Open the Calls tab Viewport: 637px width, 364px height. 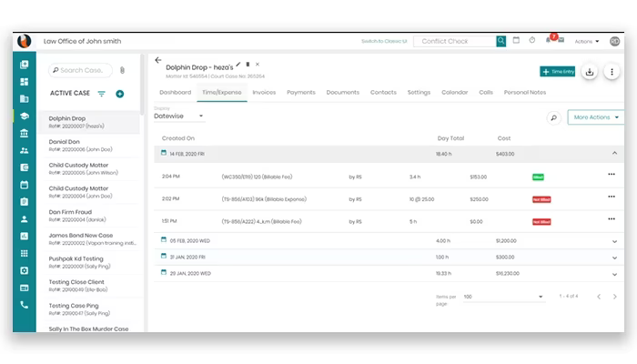tap(486, 93)
